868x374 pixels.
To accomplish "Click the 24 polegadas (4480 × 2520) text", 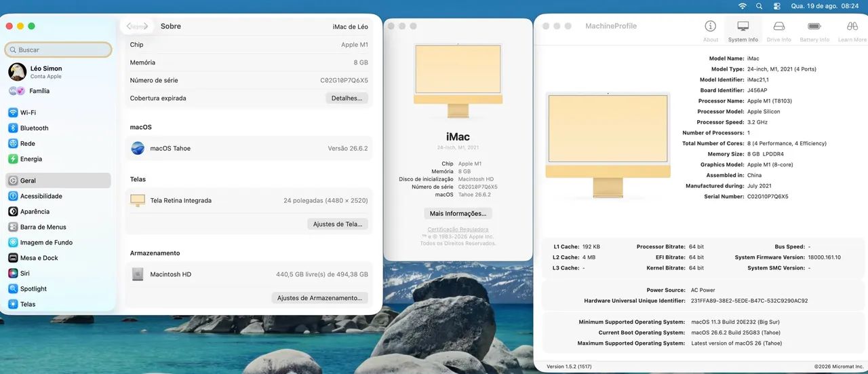I will click(x=325, y=200).
